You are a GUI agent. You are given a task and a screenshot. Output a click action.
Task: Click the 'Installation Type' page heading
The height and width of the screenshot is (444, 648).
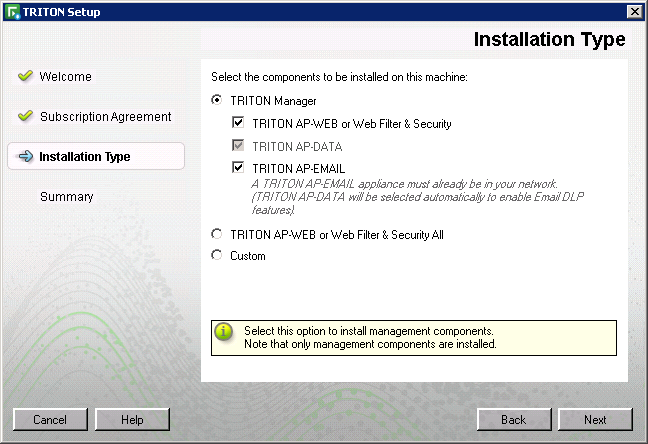[x=549, y=40]
